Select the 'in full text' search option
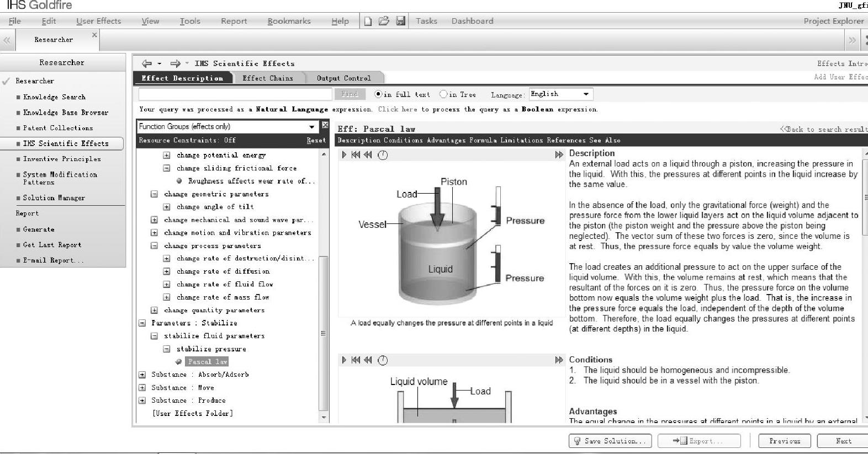868x454 pixels. [379, 94]
